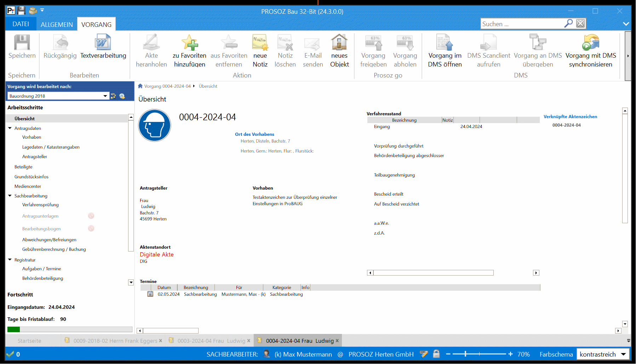The image size is (636, 364).
Task: Create a neues Objekt
Action: [x=339, y=51]
